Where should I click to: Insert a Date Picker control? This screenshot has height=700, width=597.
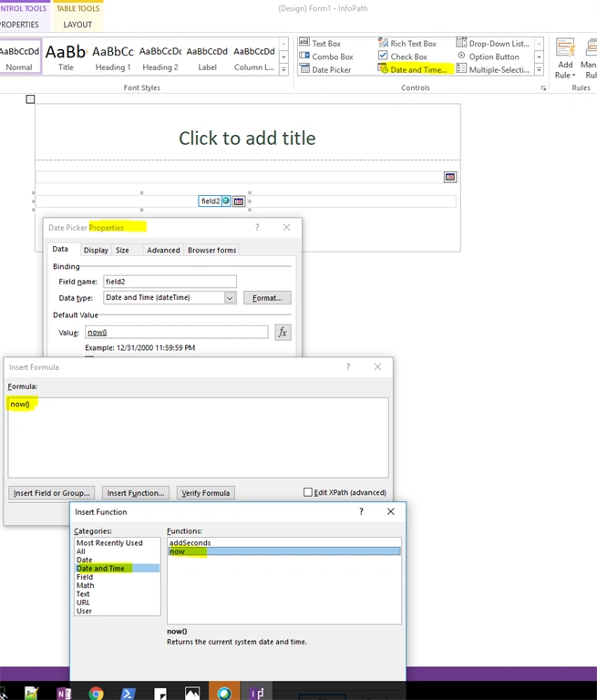tap(325, 69)
